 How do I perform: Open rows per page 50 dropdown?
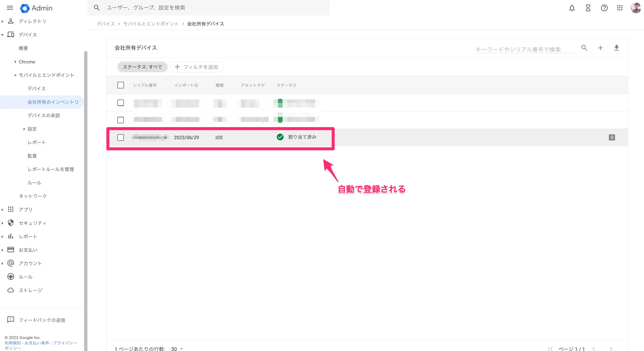(177, 348)
